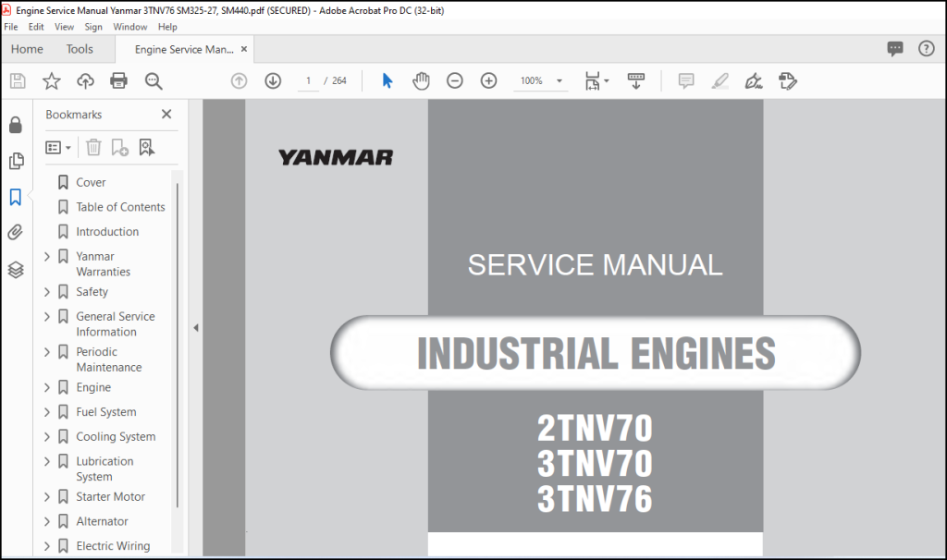The image size is (947, 560).
Task: Expand the Fuel System bookmark
Action: click(47, 412)
